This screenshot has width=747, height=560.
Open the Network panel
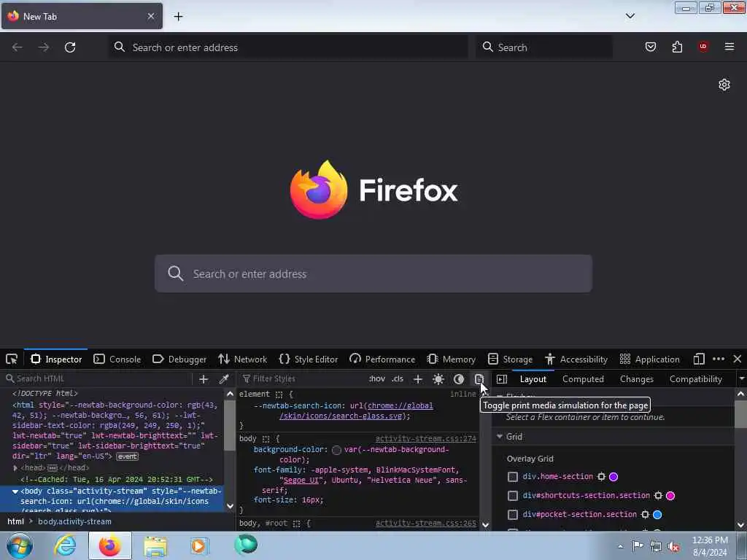242,359
